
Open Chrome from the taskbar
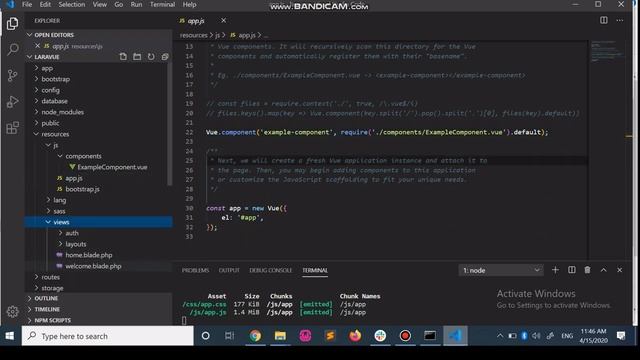tap(255, 336)
